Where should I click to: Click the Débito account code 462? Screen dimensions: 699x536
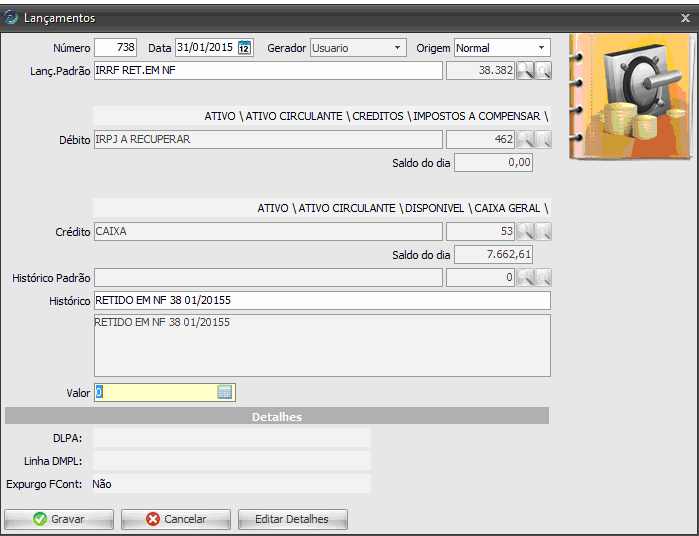coord(481,140)
